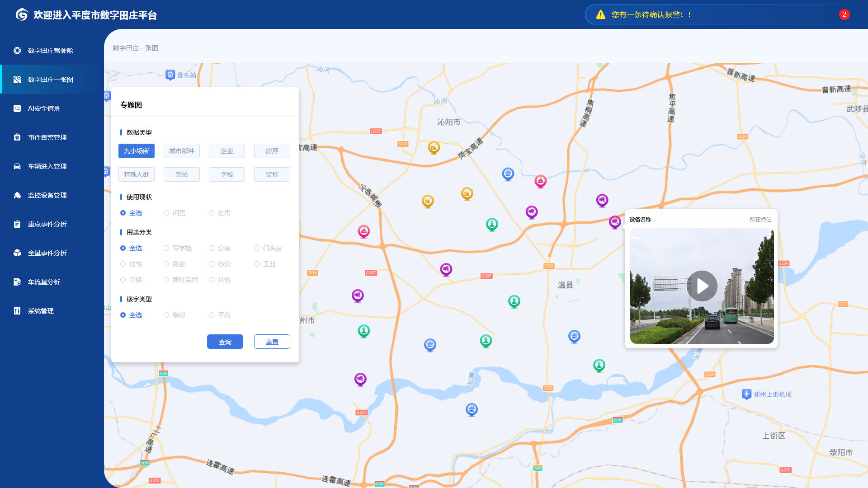Click the orange marker below 沁阳市
This screenshot has height=488, width=868.
(x=434, y=147)
